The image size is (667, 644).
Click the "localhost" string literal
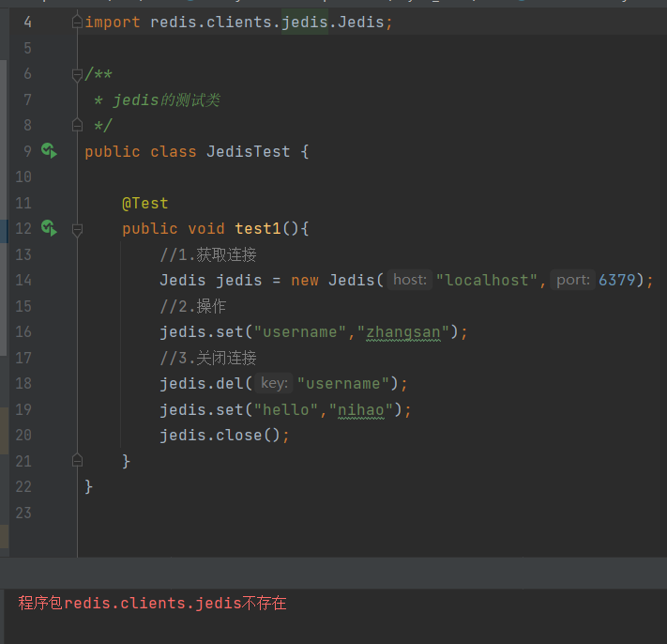coord(487,280)
